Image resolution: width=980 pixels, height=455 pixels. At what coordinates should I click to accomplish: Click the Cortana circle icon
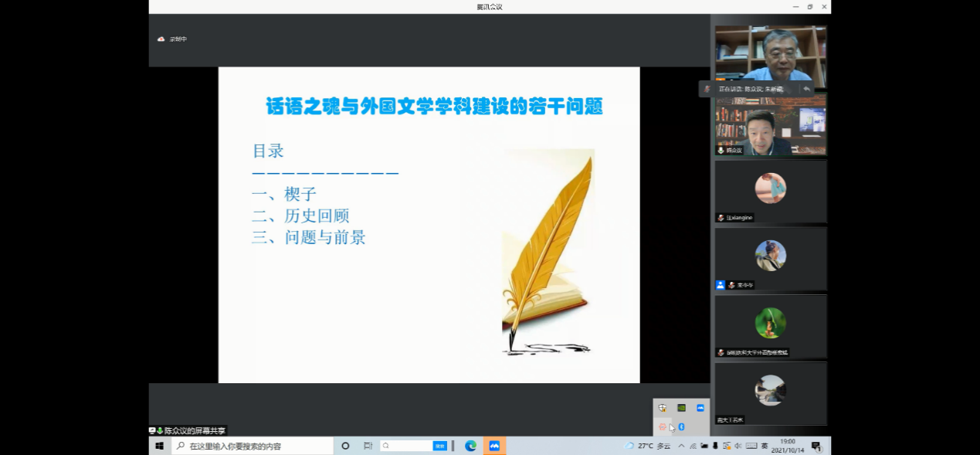345,446
